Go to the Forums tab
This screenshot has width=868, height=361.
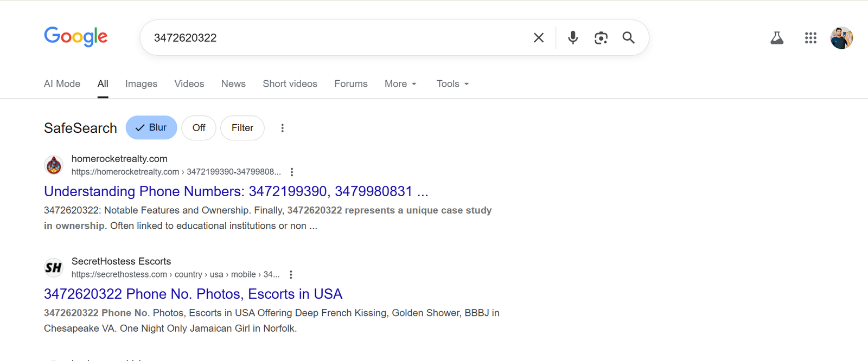click(350, 84)
